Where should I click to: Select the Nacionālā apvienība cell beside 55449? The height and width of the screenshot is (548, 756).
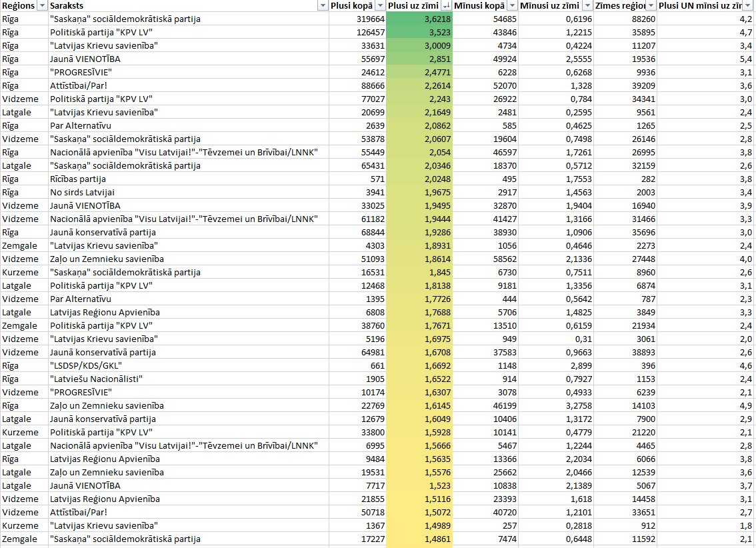point(189,152)
